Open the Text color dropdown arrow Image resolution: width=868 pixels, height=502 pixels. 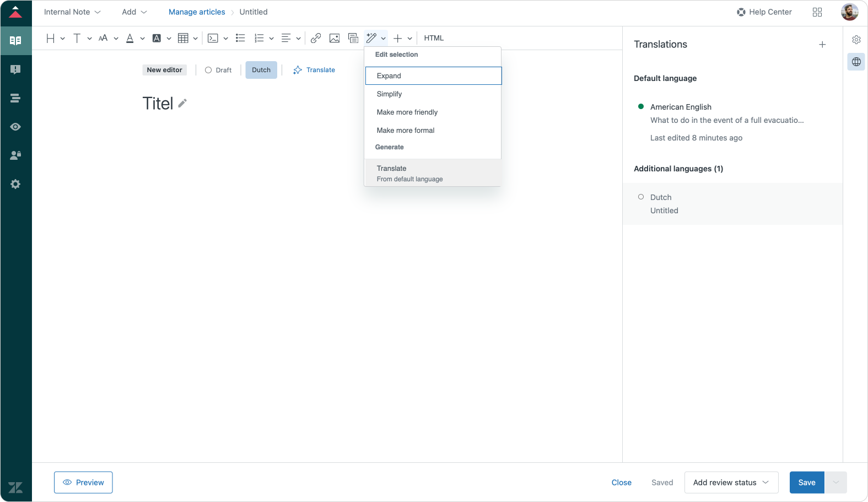click(142, 39)
